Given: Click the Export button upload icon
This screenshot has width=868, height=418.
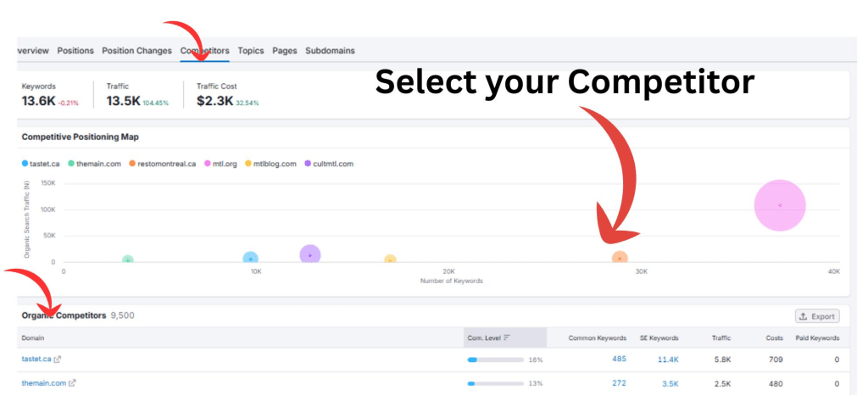Looking at the screenshot, I should tap(803, 316).
